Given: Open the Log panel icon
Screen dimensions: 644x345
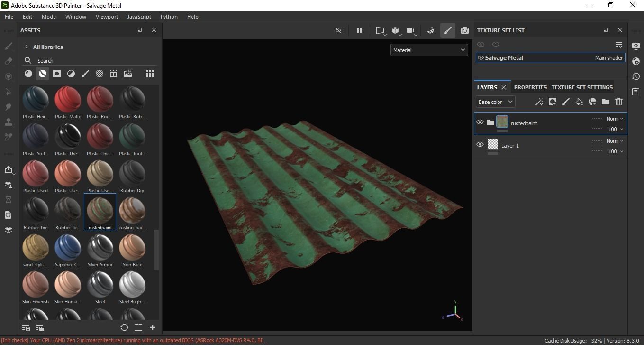Looking at the screenshot, I should click(x=636, y=92).
